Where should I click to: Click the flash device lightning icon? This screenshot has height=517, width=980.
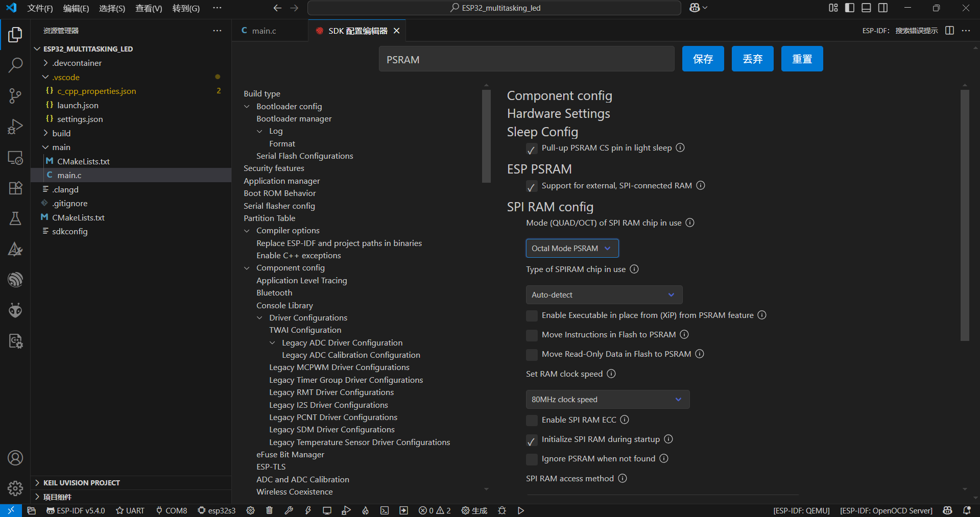tap(308, 510)
